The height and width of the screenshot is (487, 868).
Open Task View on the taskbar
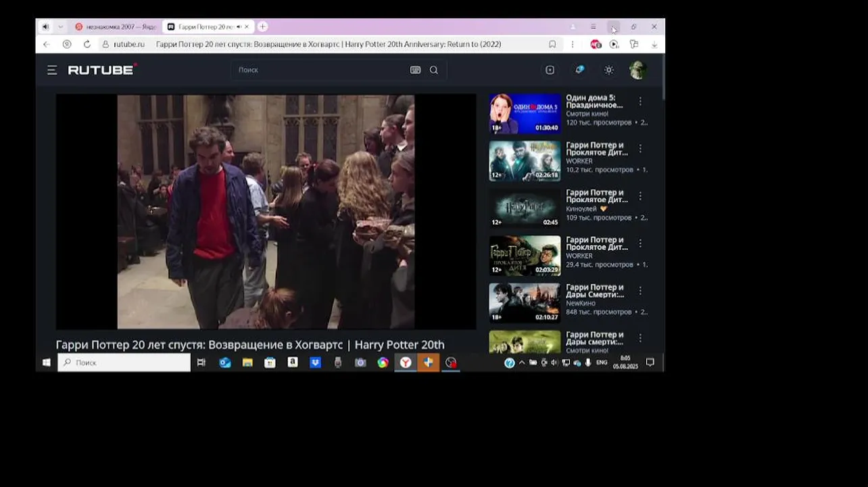click(201, 363)
